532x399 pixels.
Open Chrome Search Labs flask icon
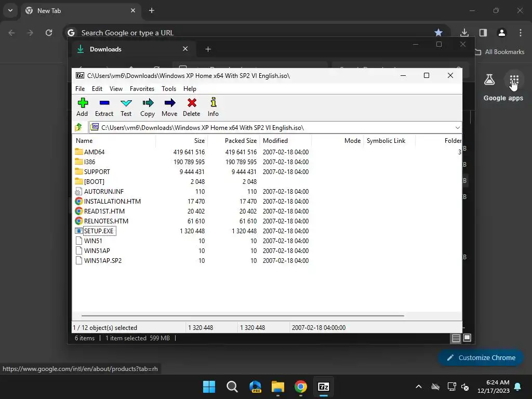[x=489, y=80]
